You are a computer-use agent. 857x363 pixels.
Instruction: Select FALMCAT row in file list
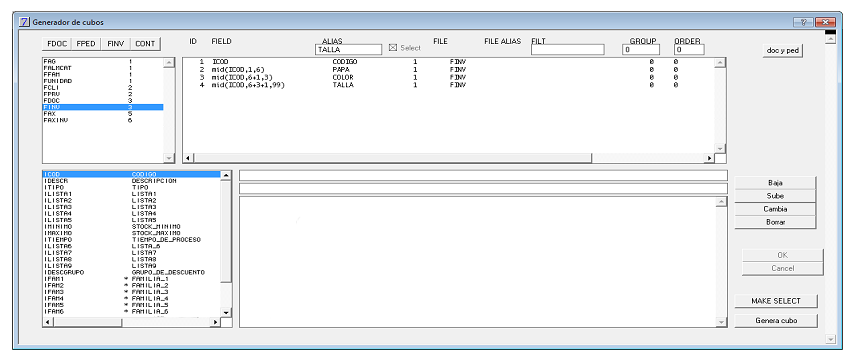tap(103, 68)
